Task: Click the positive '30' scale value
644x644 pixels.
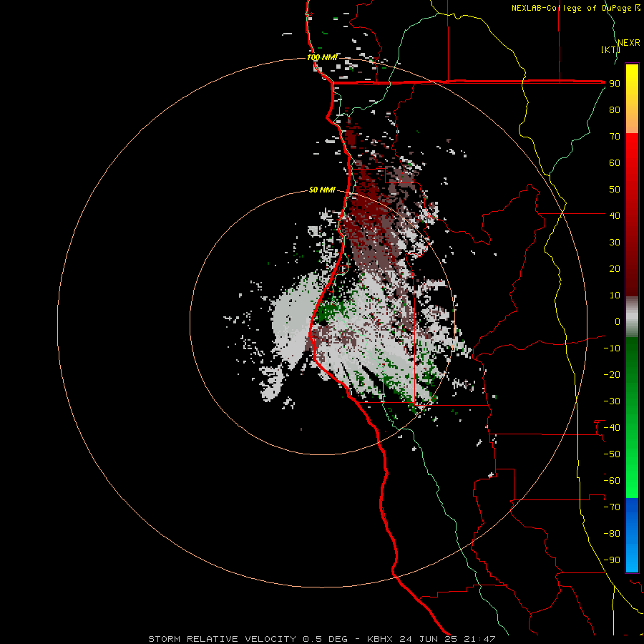Action: pyautogui.click(x=615, y=243)
